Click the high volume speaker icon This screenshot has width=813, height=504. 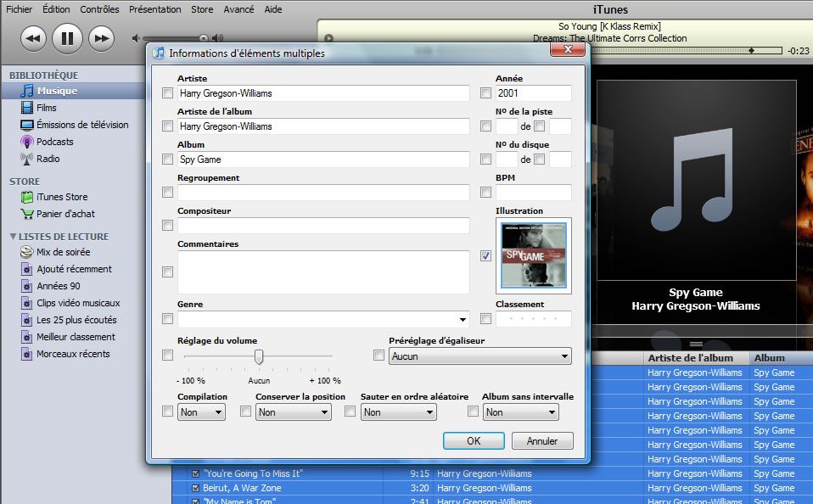pos(218,38)
